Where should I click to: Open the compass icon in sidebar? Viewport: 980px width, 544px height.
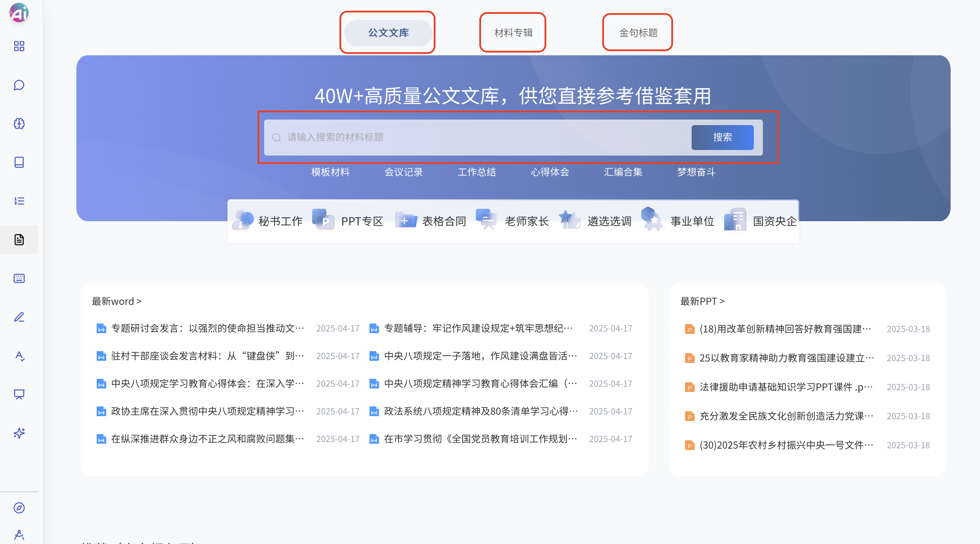19,508
